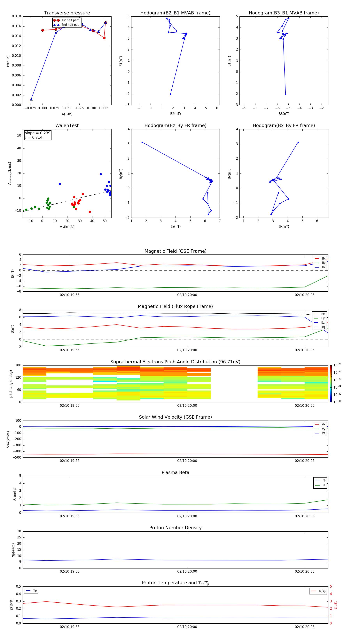
Task: Click the 'Hodogram(Bz_By FR frame)' title
Action: [x=175, y=125]
